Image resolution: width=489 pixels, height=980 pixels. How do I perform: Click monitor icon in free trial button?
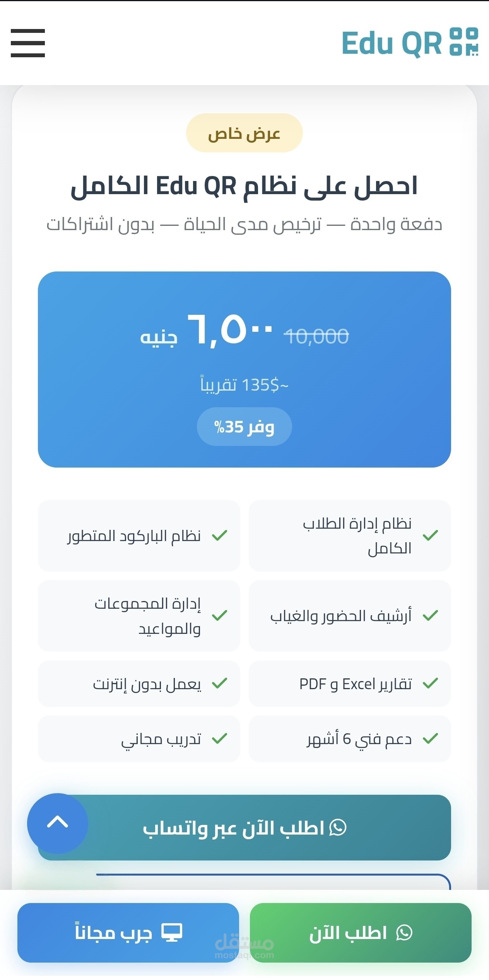pos(172,932)
